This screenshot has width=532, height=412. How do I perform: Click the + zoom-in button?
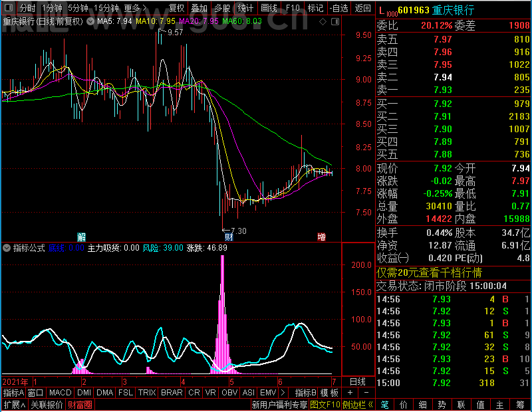click(350, 393)
